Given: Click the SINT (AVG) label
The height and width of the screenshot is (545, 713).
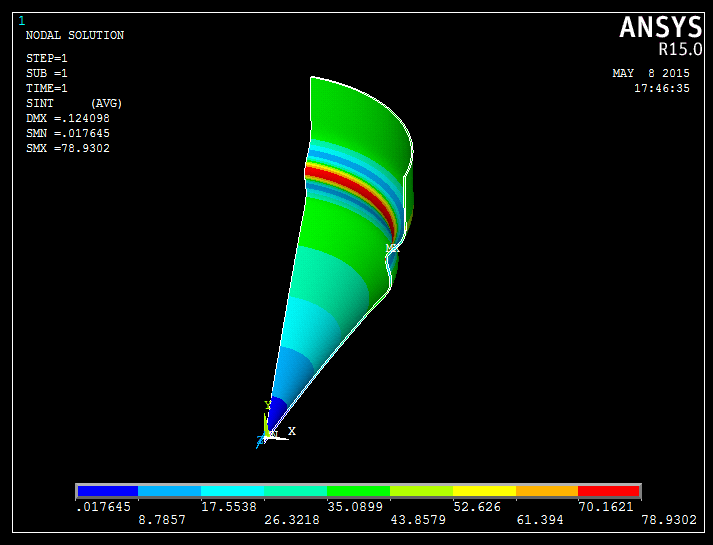Looking at the screenshot, I should click(74, 104).
